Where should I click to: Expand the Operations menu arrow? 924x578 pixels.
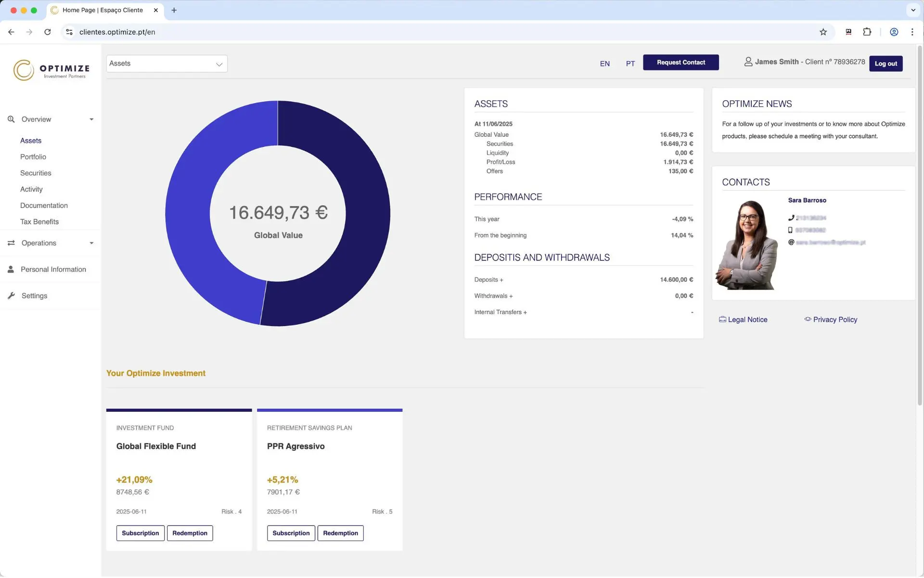tap(91, 243)
